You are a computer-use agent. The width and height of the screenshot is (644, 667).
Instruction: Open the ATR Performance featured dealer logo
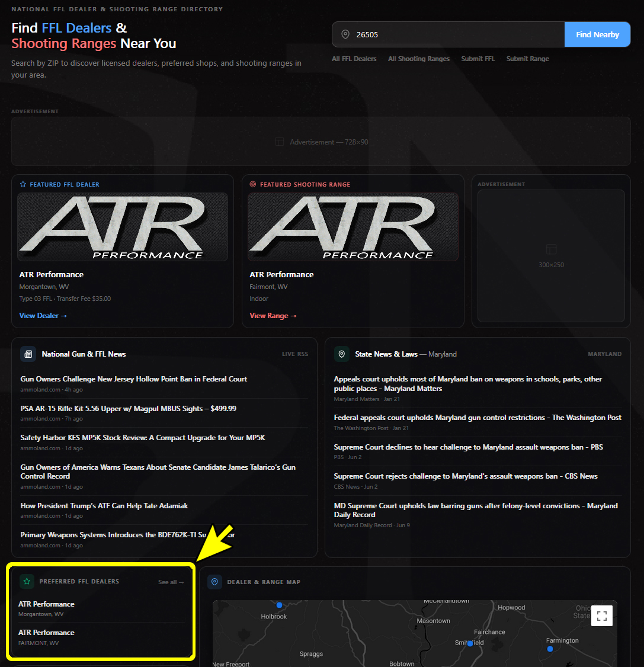pyautogui.click(x=123, y=227)
